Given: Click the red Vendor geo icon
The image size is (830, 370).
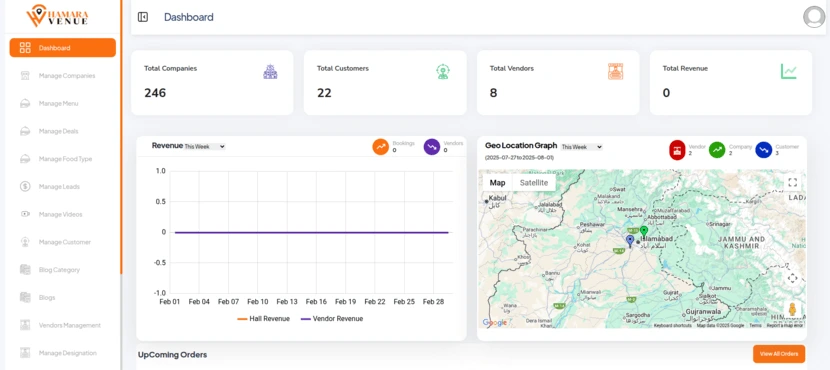Looking at the screenshot, I should point(678,150).
